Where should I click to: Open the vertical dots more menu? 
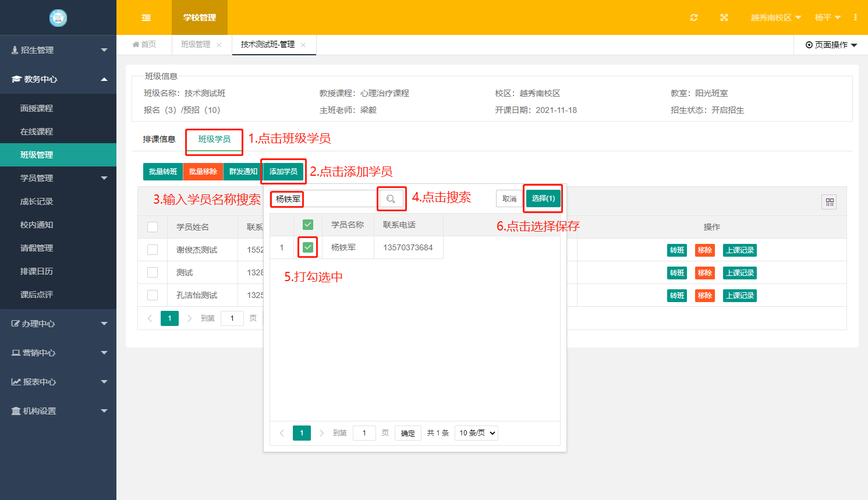click(x=855, y=17)
